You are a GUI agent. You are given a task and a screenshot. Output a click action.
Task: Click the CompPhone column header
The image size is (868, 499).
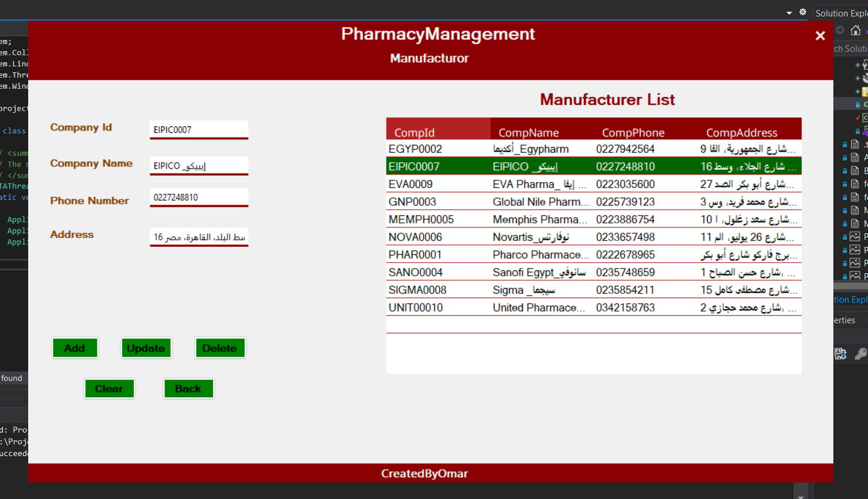coord(633,132)
